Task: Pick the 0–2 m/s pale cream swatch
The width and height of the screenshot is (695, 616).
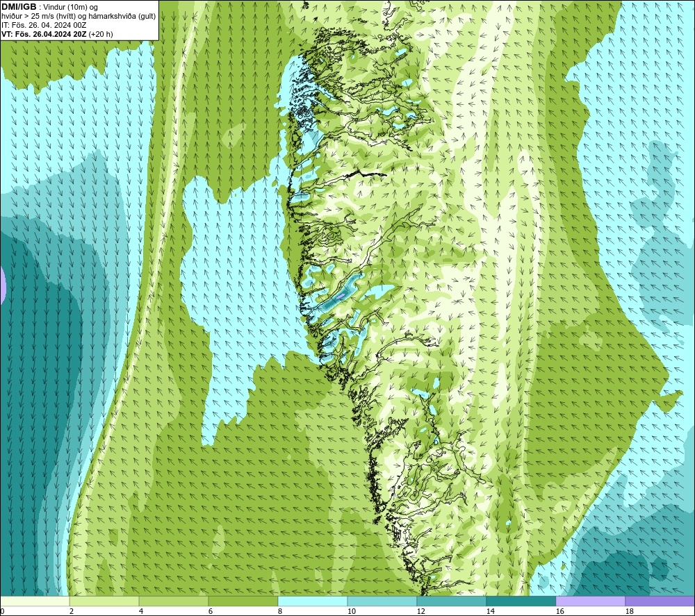Action: 35,601
